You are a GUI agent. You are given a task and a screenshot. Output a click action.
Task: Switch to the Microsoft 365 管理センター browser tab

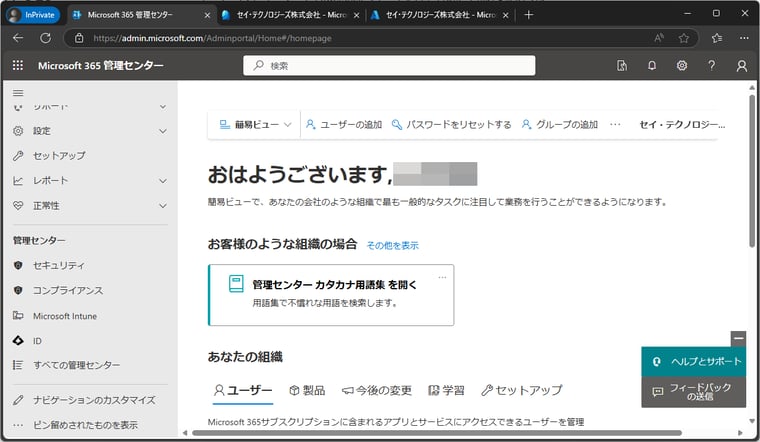pos(141,15)
